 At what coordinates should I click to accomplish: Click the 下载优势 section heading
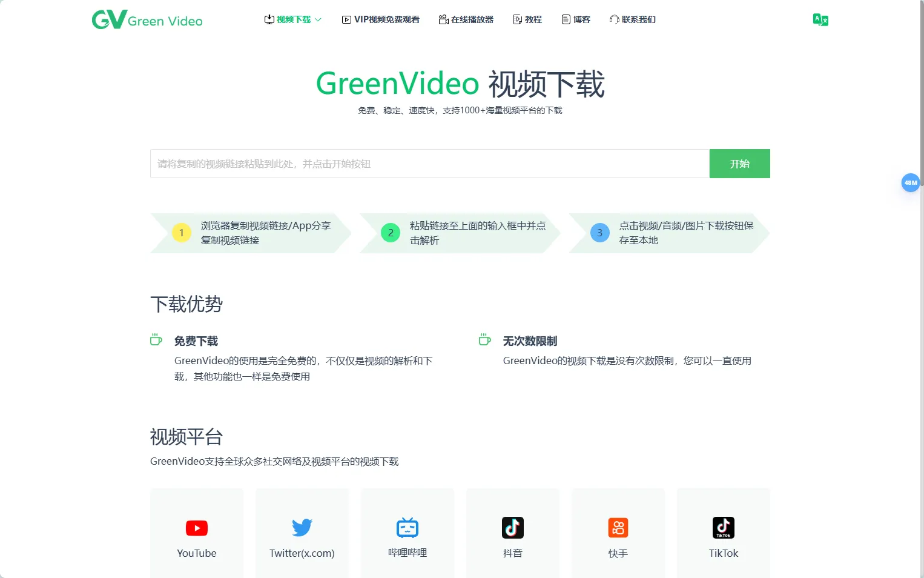click(186, 304)
